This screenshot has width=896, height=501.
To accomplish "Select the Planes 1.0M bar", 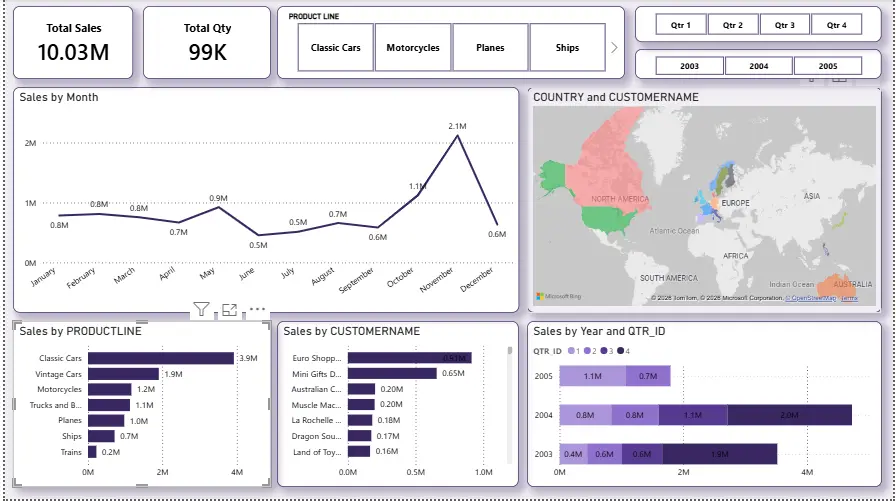I will click(106, 420).
